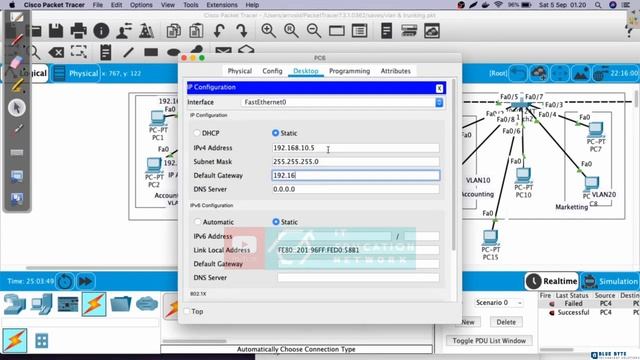Screen dimensions: 640x360
Task: Close the IP Configuration panel with X
Action: coord(439,88)
